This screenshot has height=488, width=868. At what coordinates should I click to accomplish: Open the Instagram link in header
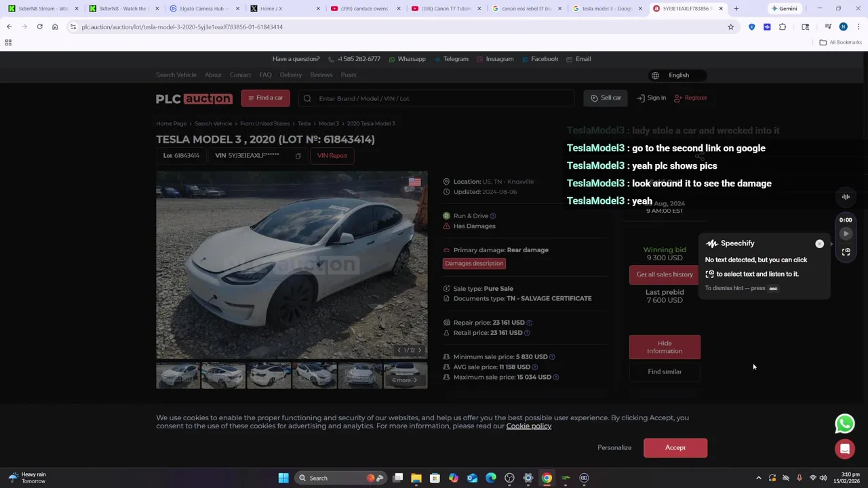point(495,59)
